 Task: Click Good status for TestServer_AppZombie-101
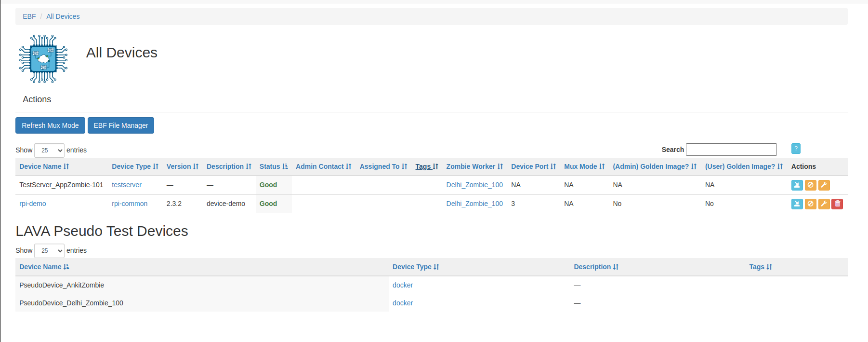[268, 185]
